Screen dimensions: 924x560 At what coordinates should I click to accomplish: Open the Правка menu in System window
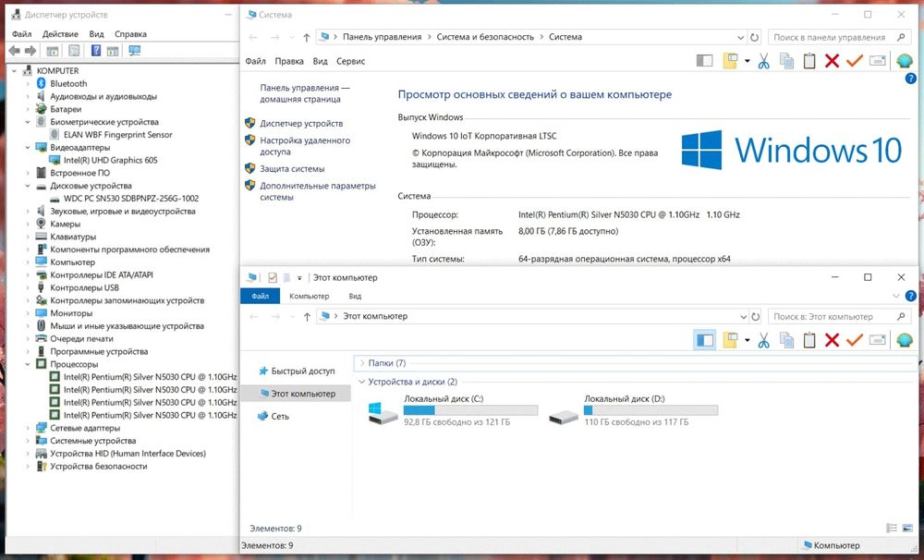point(288,61)
